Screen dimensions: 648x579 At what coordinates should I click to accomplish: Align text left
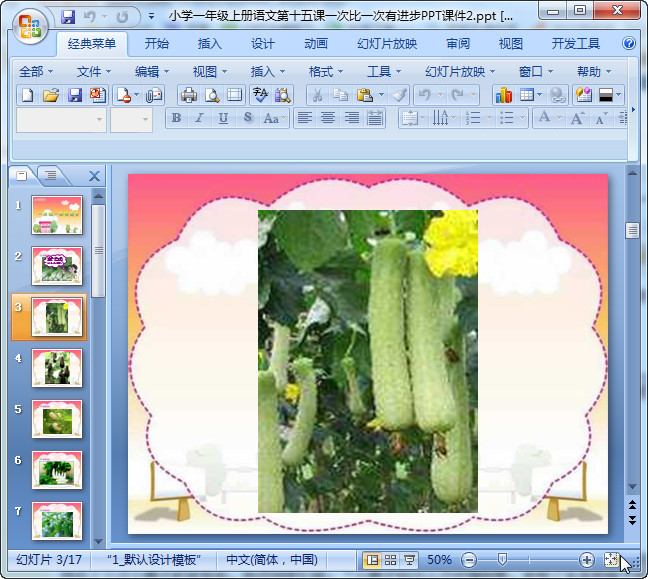305,118
